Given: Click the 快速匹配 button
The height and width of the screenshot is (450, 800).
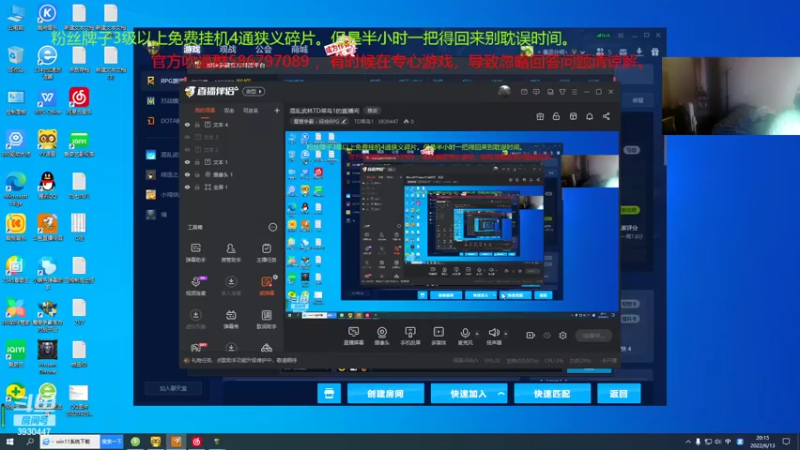Looking at the screenshot, I should (x=552, y=394).
